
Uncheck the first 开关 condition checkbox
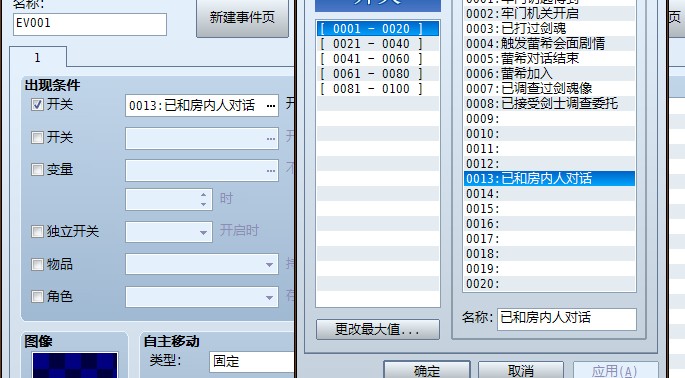pos(38,104)
